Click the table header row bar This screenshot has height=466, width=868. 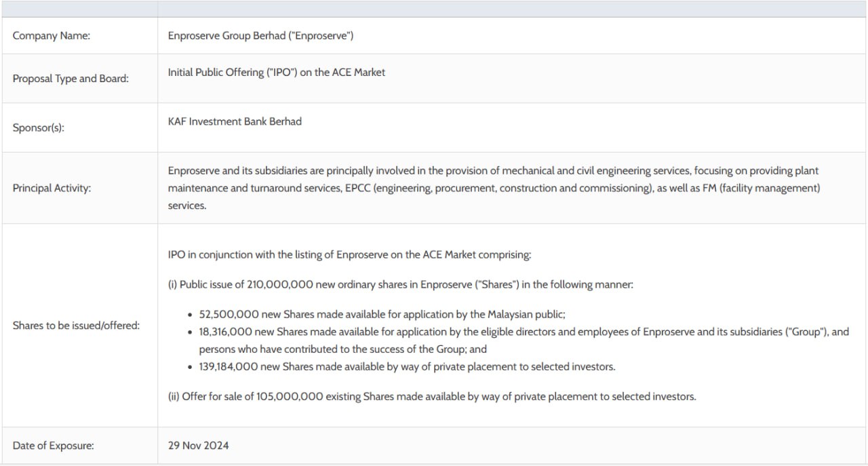click(434, 9)
